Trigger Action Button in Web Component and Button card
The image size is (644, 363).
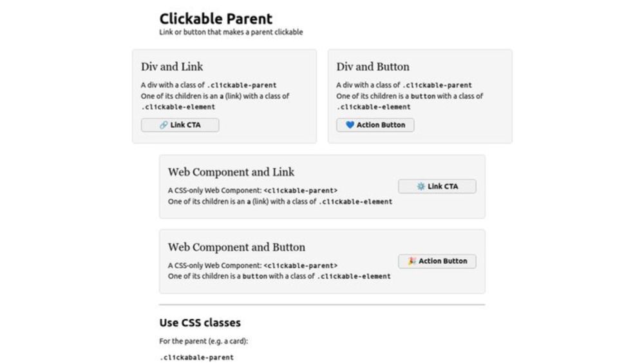[437, 261]
